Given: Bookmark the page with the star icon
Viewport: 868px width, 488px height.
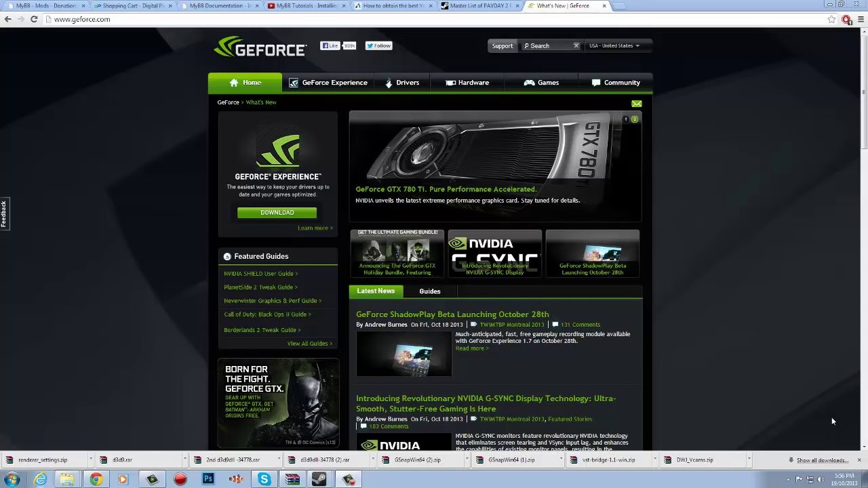Looking at the screenshot, I should click(831, 19).
